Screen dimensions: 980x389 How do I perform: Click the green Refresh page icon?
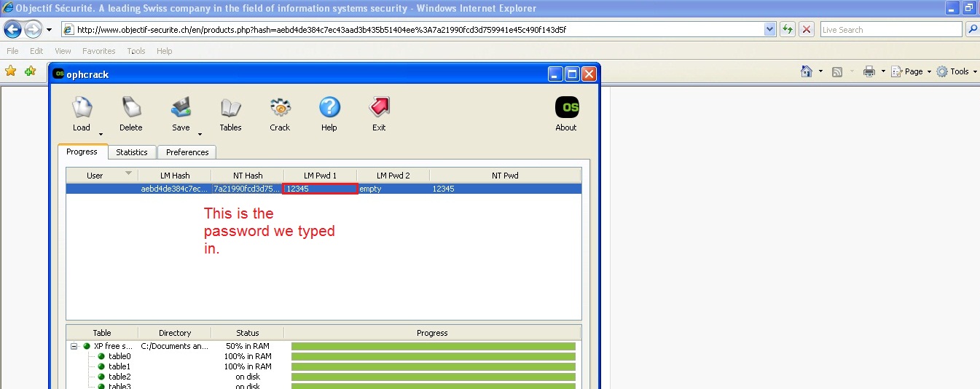pyautogui.click(x=787, y=29)
